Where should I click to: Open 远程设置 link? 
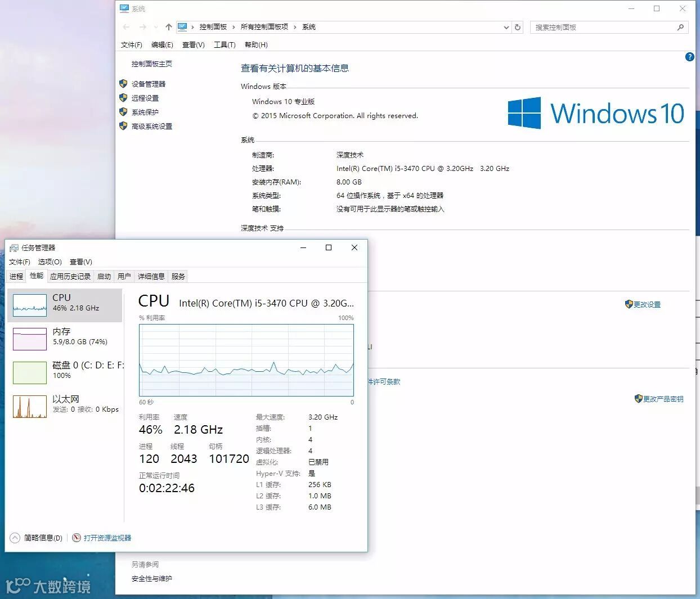145,98
